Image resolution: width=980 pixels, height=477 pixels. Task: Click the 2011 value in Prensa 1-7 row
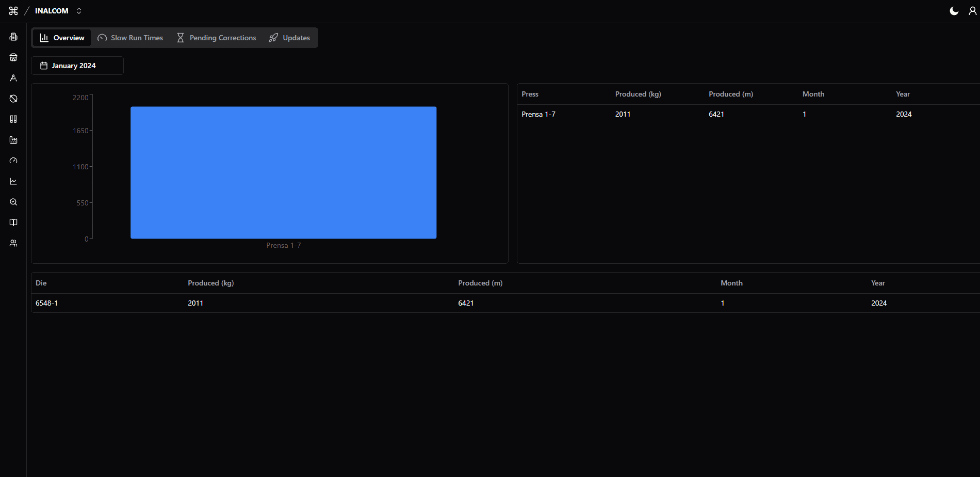[623, 114]
